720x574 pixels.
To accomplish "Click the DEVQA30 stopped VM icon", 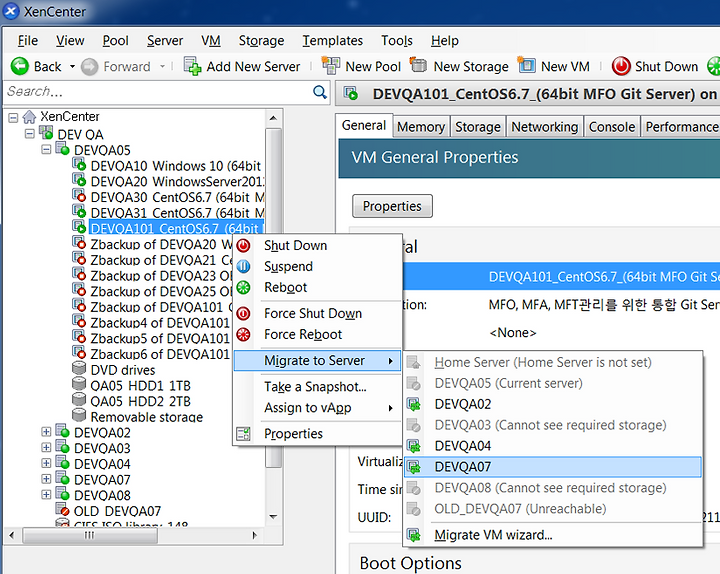I will tap(79, 196).
